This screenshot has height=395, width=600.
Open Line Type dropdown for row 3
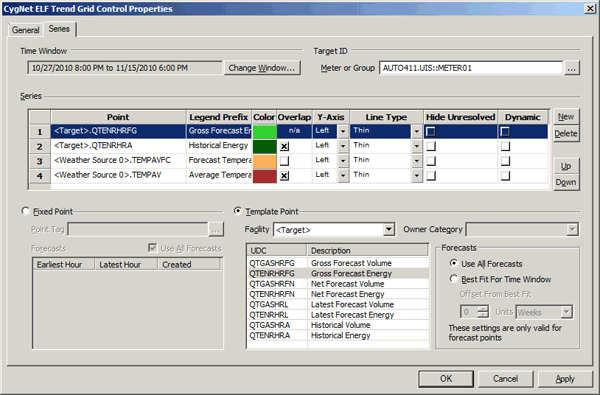417,161
